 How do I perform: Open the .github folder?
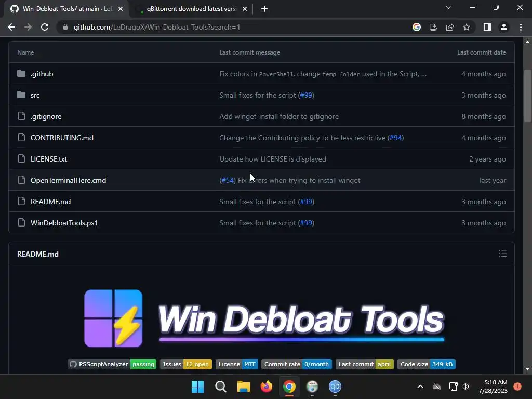[x=42, y=74]
